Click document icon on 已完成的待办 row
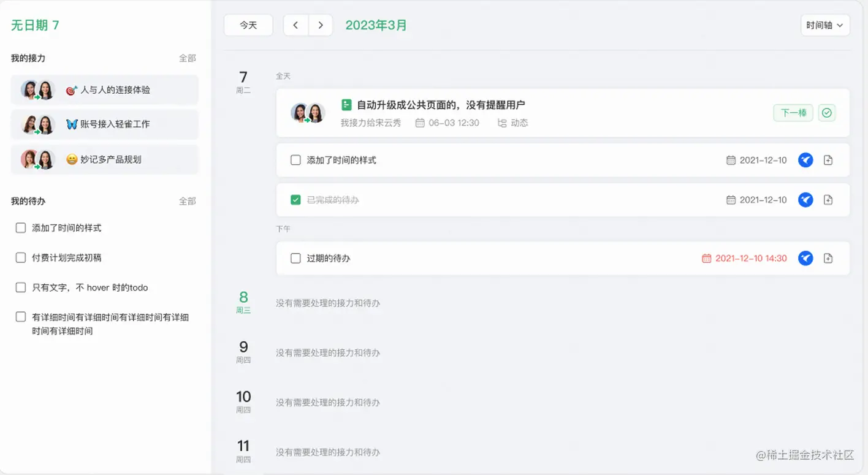The image size is (868, 475). [x=828, y=200]
